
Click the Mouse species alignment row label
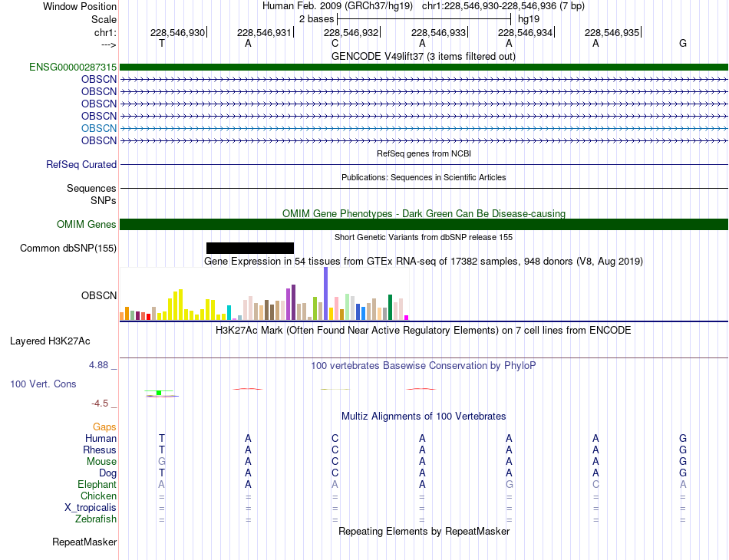point(101,462)
